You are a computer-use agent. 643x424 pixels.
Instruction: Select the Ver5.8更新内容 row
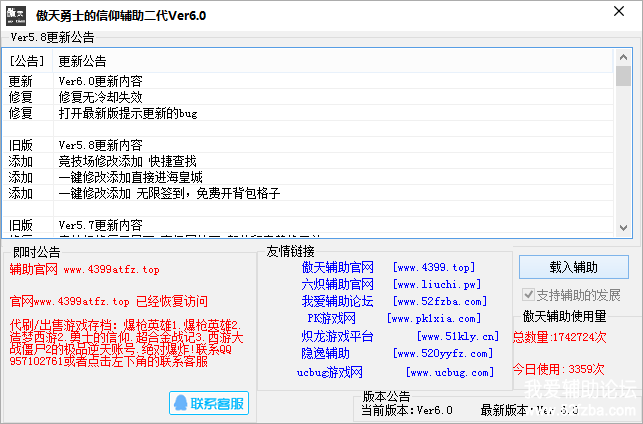pos(308,145)
